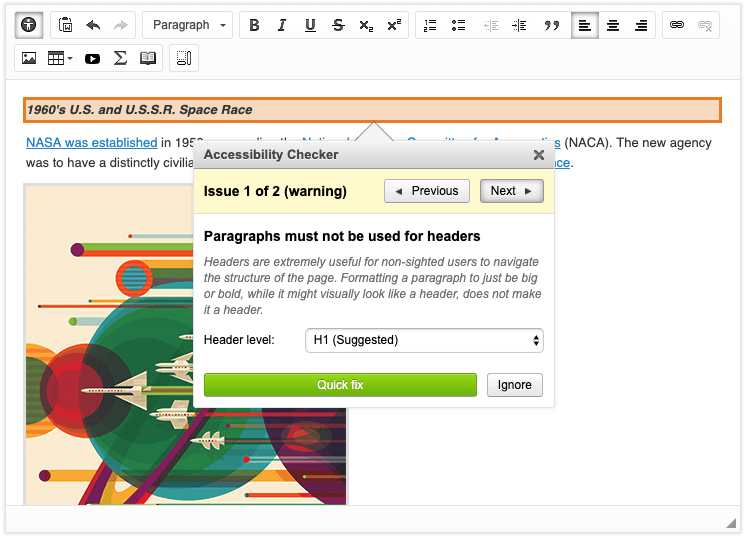The width and height of the screenshot is (745, 537).
Task: Click the 'Header level:' label
Action: coord(239,340)
